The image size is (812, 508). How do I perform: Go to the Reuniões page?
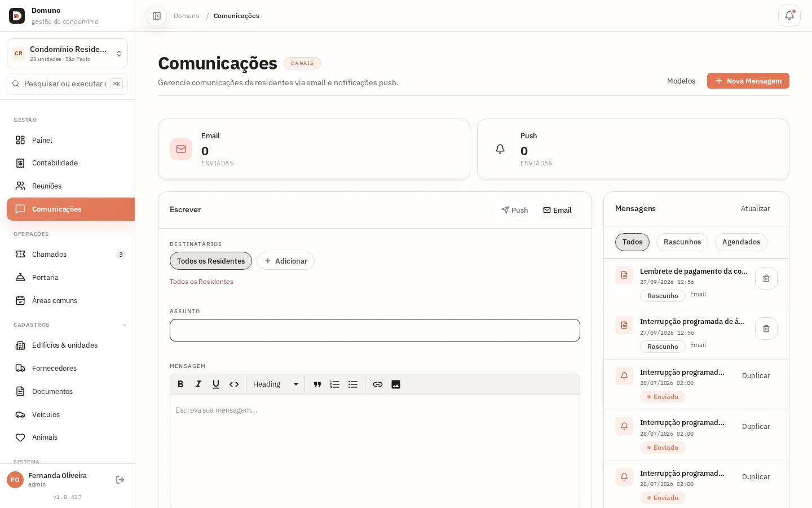pos(70,186)
